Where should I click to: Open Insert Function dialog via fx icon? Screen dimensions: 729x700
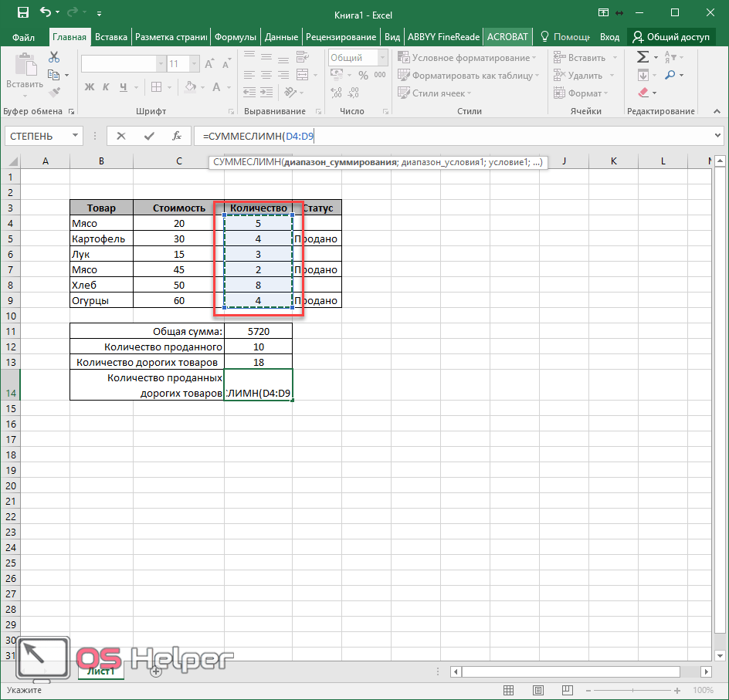point(177,136)
